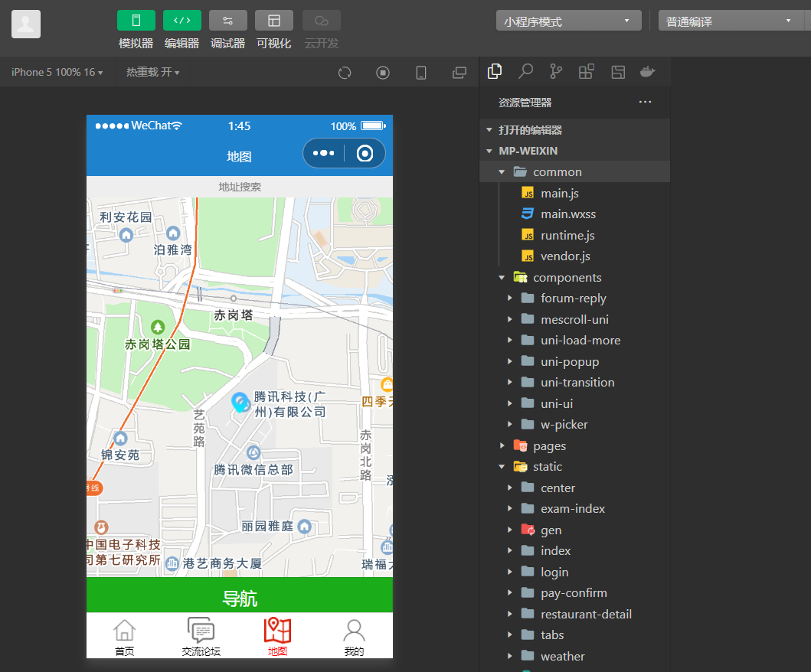The image size is (811, 672).
Task: Click the detach simulator window icon
Action: (x=459, y=73)
